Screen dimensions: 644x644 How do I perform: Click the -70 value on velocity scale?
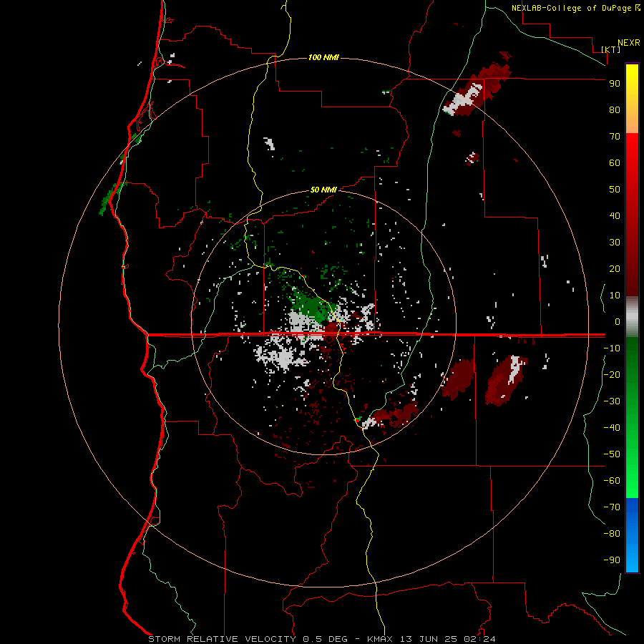(x=612, y=507)
